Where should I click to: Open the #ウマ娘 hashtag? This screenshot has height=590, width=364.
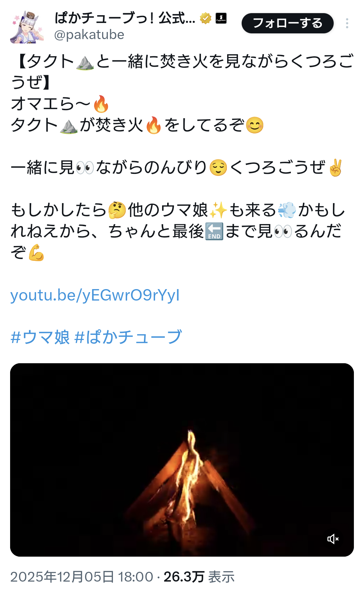pos(40,337)
